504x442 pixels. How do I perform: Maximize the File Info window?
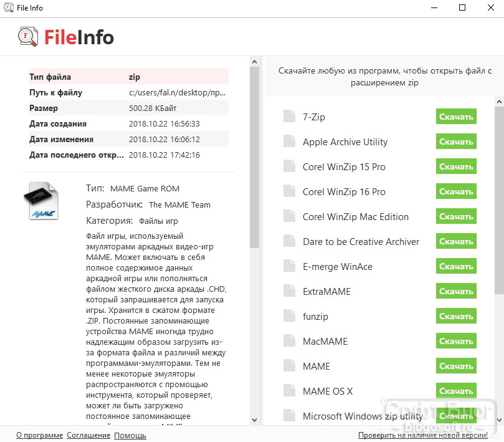point(462,7)
